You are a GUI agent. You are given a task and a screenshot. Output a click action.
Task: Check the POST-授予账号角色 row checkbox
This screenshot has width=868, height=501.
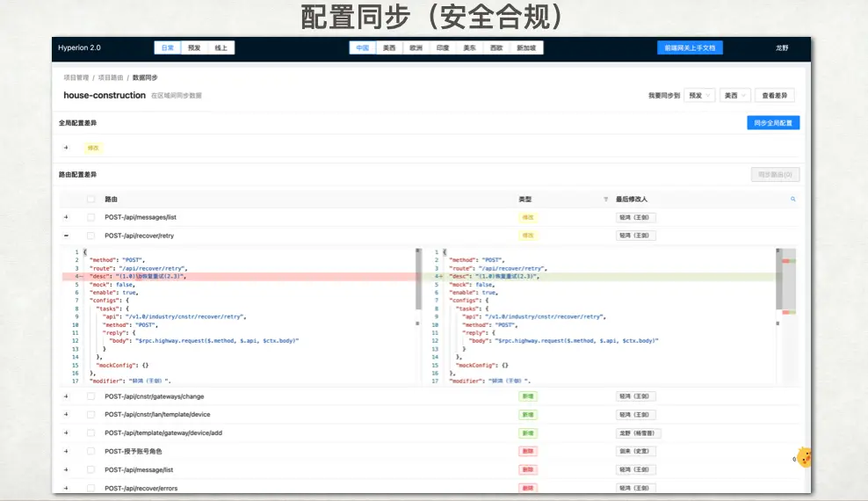tap(90, 451)
